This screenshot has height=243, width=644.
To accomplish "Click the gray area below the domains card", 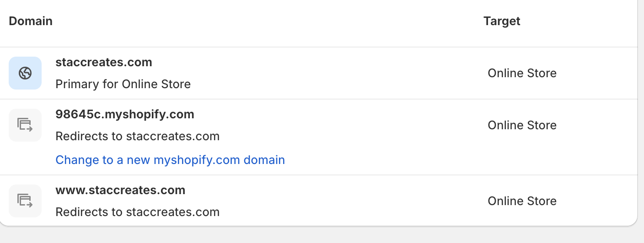I will tap(320, 235).
